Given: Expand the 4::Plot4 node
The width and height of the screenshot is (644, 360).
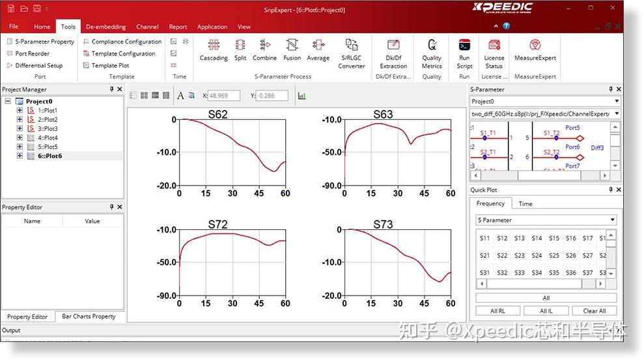Looking at the screenshot, I should click(20, 137).
